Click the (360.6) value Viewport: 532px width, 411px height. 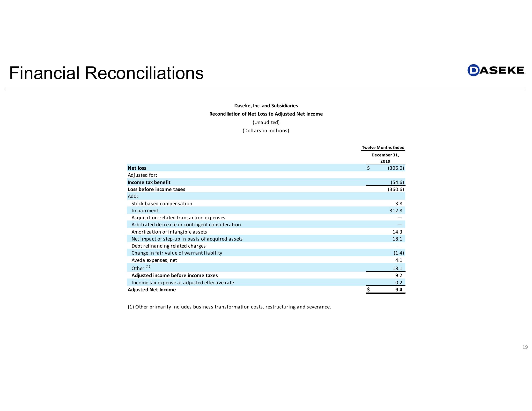[x=396, y=189]
